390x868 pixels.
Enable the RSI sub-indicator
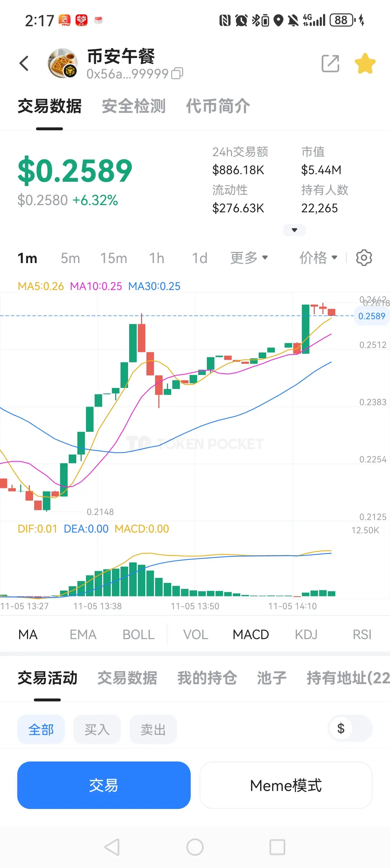pos(362,634)
